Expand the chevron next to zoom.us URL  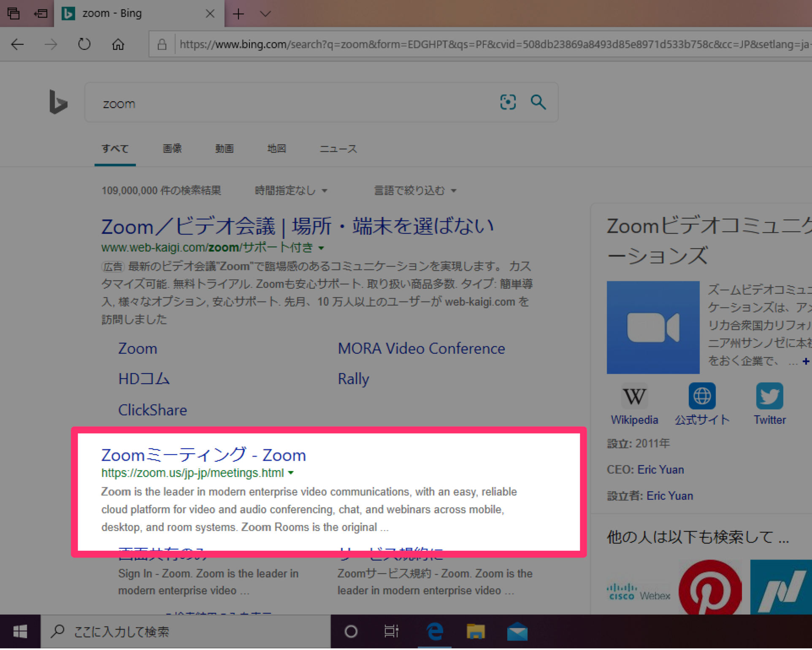point(291,473)
